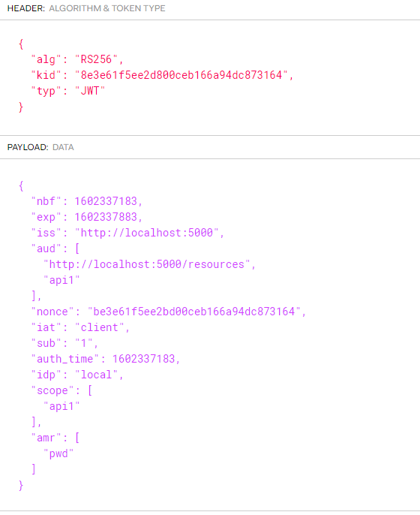Click the "idp" local line
The image size is (420, 515).
click(x=77, y=375)
